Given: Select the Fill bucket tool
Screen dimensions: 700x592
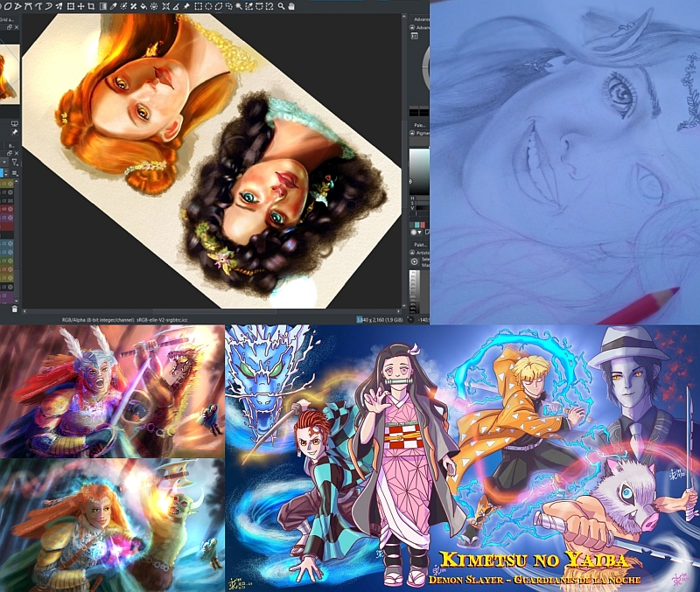Looking at the screenshot, I should pos(143,6).
